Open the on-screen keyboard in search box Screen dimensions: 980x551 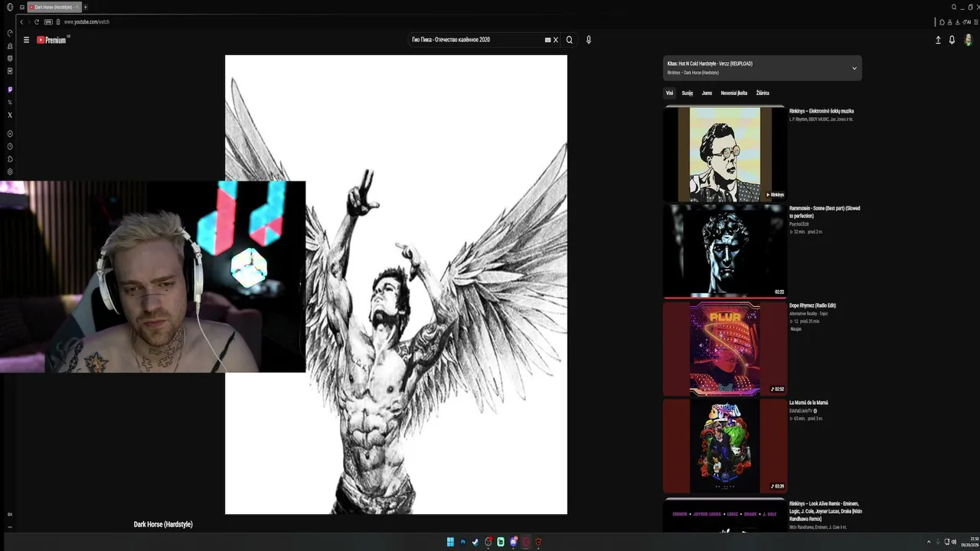point(547,40)
